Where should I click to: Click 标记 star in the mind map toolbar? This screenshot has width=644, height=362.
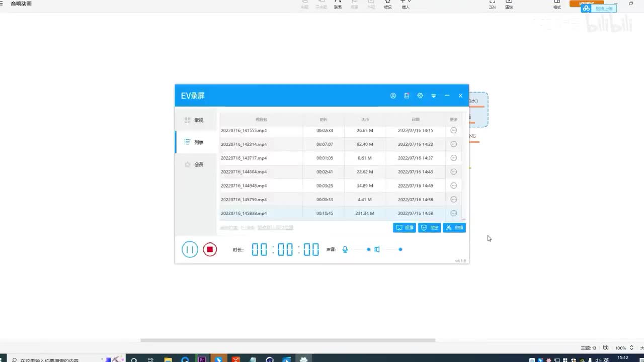(387, 5)
